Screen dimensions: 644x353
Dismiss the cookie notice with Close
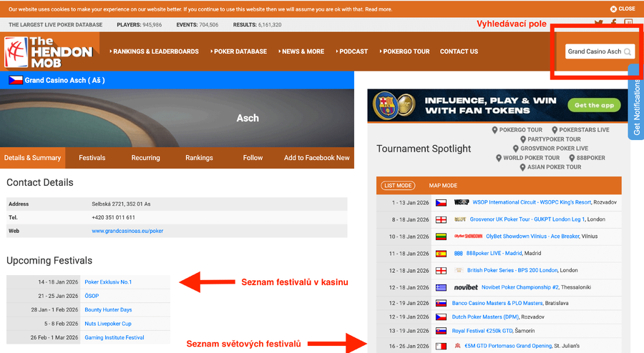[623, 9]
